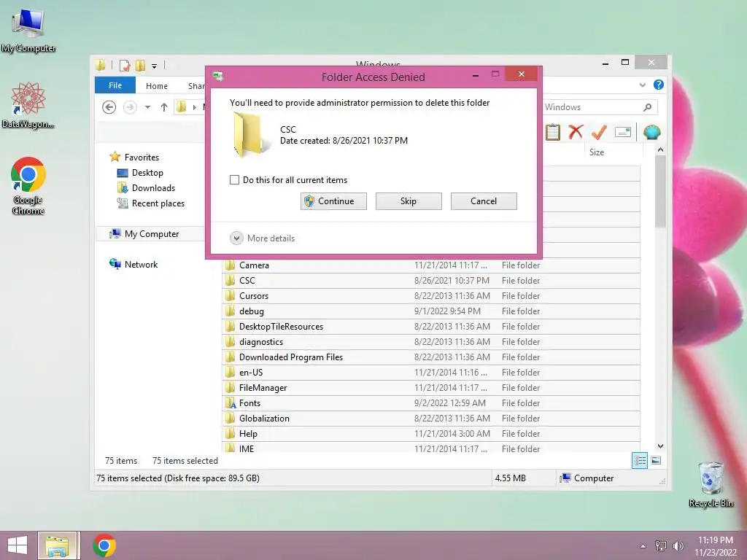This screenshot has width=747, height=560.
Task: Select the debug folder
Action: pyautogui.click(x=431, y=311)
